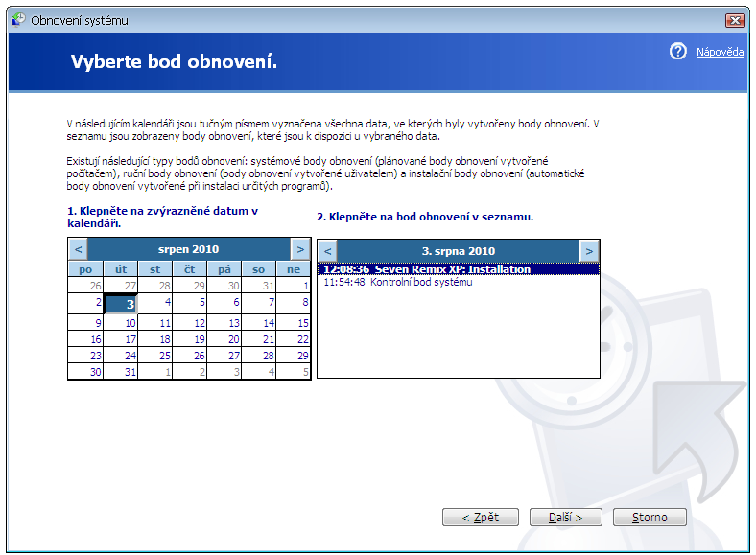756x555 pixels.
Task: Pick August 10 in the calendar
Action: pyautogui.click(x=121, y=322)
